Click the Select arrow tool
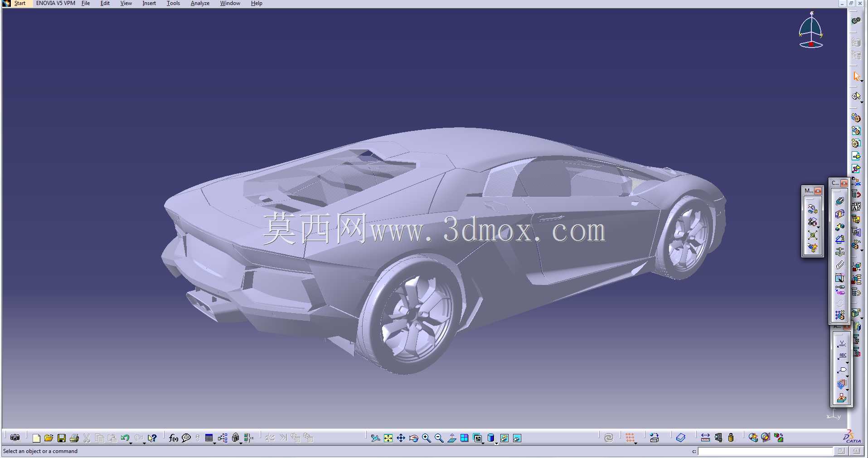The height and width of the screenshot is (458, 868). click(x=856, y=76)
